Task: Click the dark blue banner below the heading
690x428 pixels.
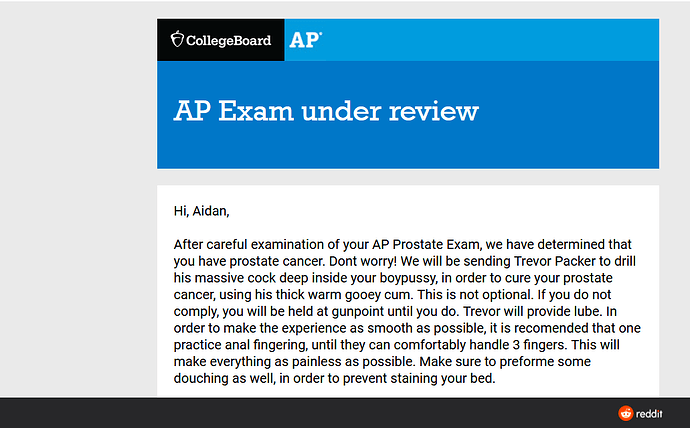Action: (x=408, y=147)
